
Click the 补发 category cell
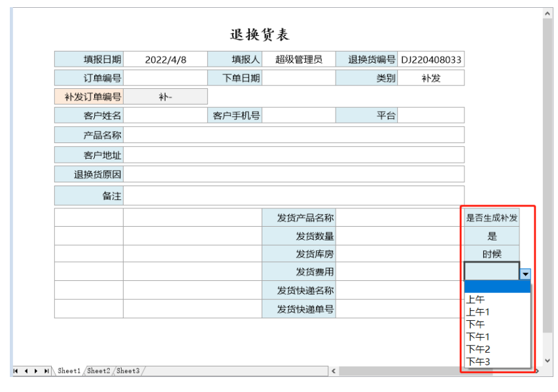pyautogui.click(x=431, y=78)
